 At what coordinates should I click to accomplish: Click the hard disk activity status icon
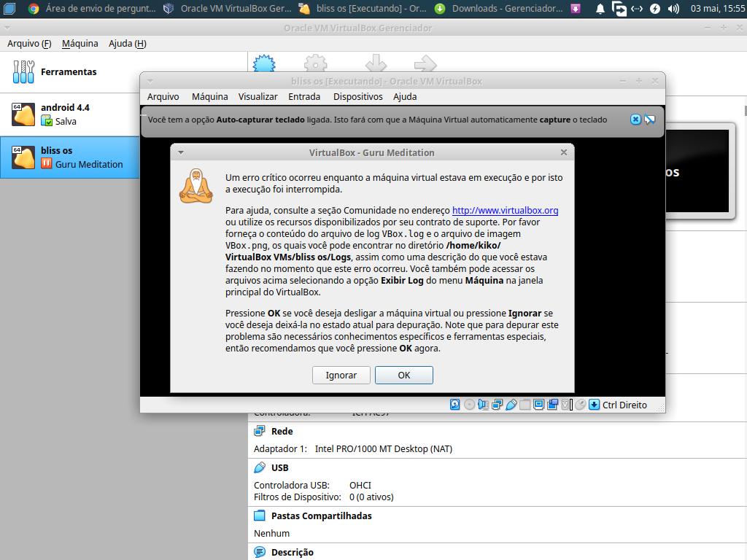pos(455,405)
